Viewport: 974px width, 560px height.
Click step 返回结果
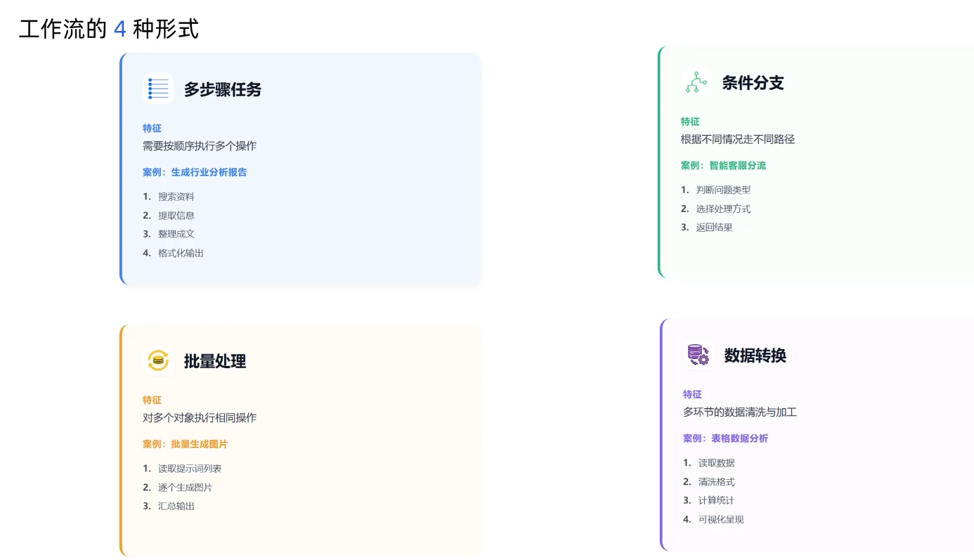click(715, 228)
